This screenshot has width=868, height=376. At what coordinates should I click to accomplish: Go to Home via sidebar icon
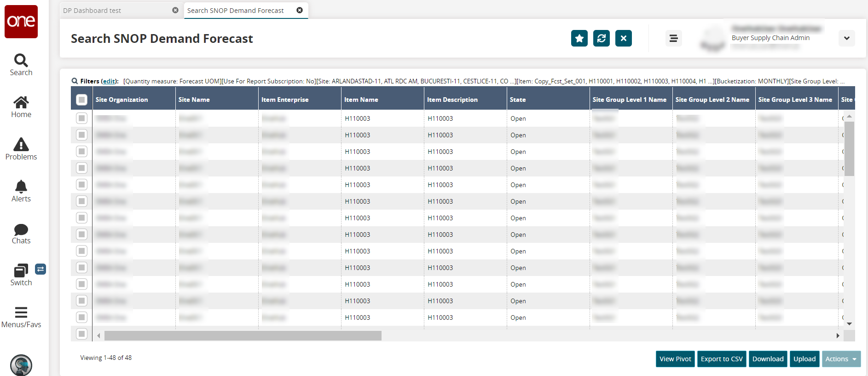21,102
